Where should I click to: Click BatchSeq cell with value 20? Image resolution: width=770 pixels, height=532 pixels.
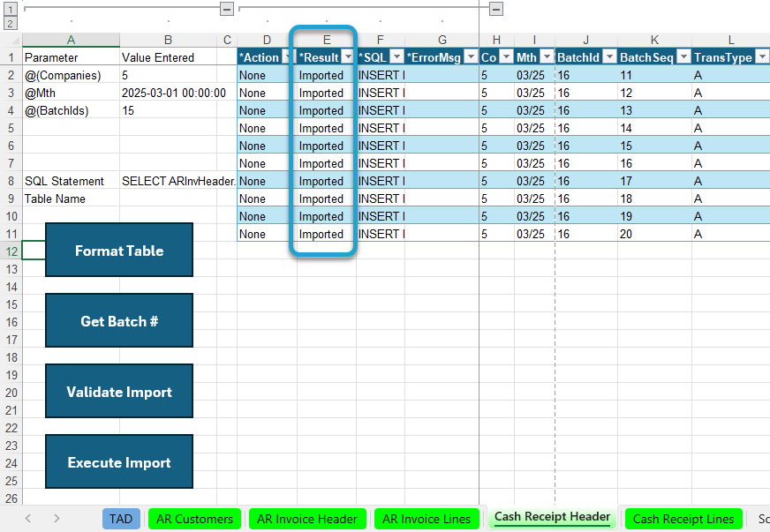654,234
